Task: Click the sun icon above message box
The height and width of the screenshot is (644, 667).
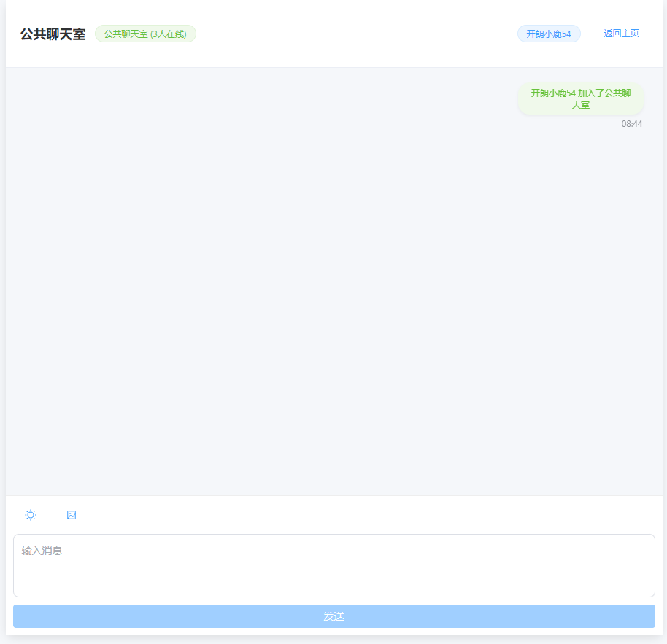Action: (x=31, y=515)
